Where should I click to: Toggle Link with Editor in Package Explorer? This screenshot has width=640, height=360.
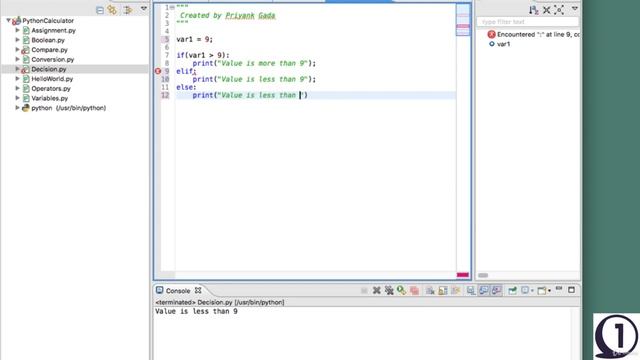112,10
